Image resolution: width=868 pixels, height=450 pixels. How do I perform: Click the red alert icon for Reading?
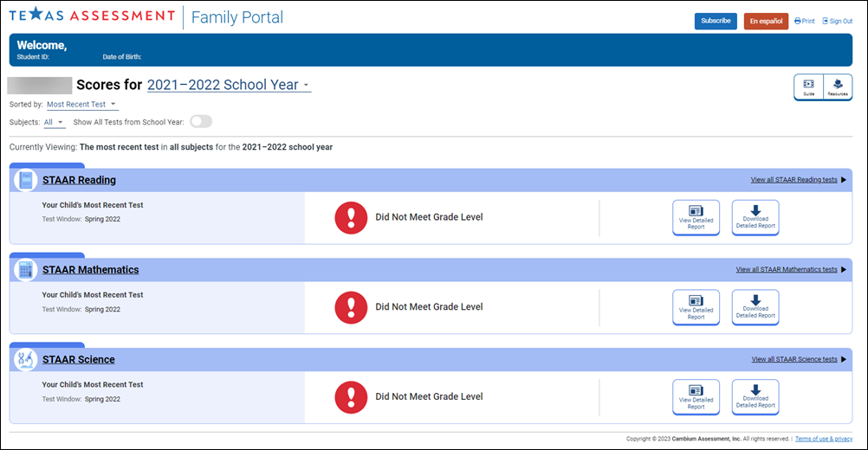(351, 218)
